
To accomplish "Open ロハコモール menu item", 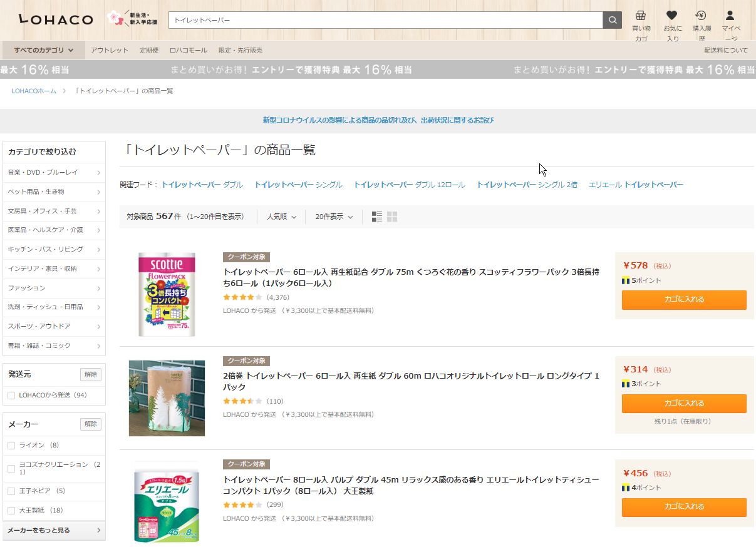I will click(x=188, y=50).
